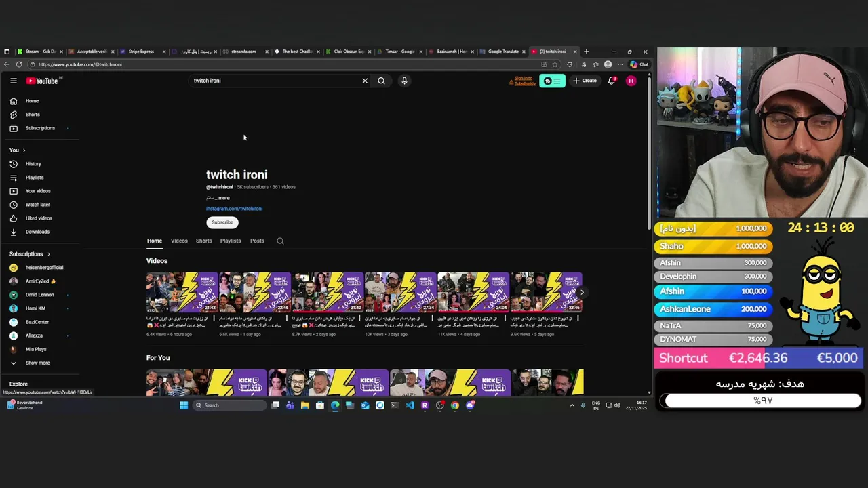Screen dimensions: 868x488
Task: Open the Create dropdown button
Action: point(585,81)
